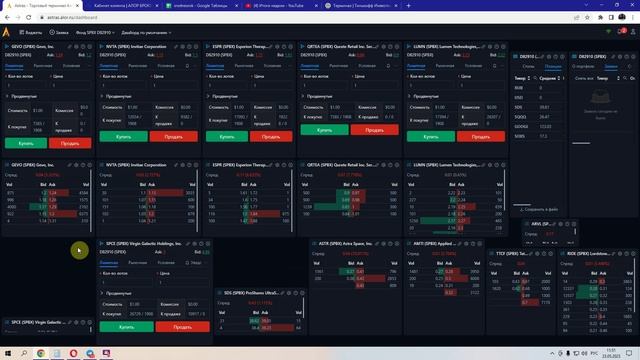Select Лимитная tab in SPCE order widget
Image resolution: width=640 pixels, height=360 pixels.
(x=109, y=263)
